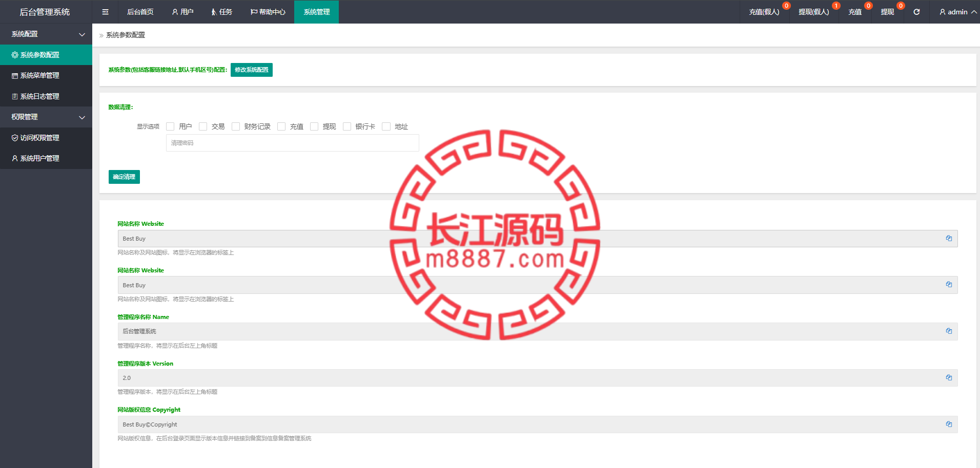Click the 确定清理 button
Viewport: 980px width, 468px height.
(x=124, y=177)
